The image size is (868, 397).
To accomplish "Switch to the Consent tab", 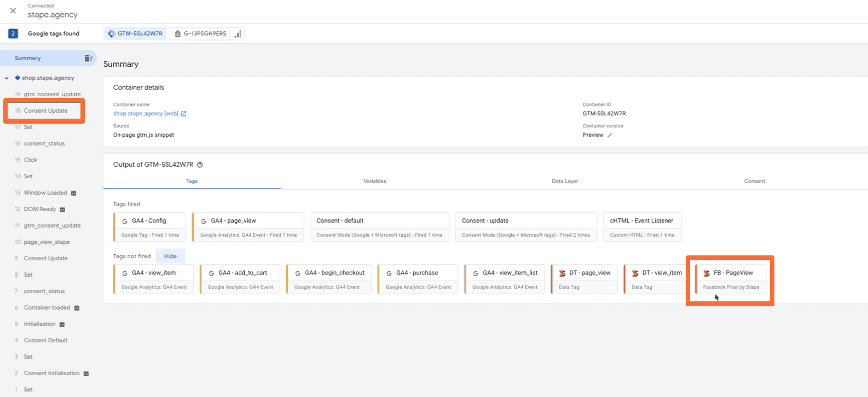I will pos(754,181).
